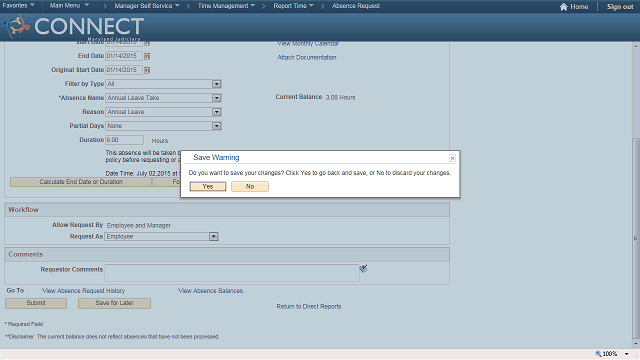This screenshot has height=360, width=640.
Task: Click the Requestor Comments text area
Action: [232, 273]
